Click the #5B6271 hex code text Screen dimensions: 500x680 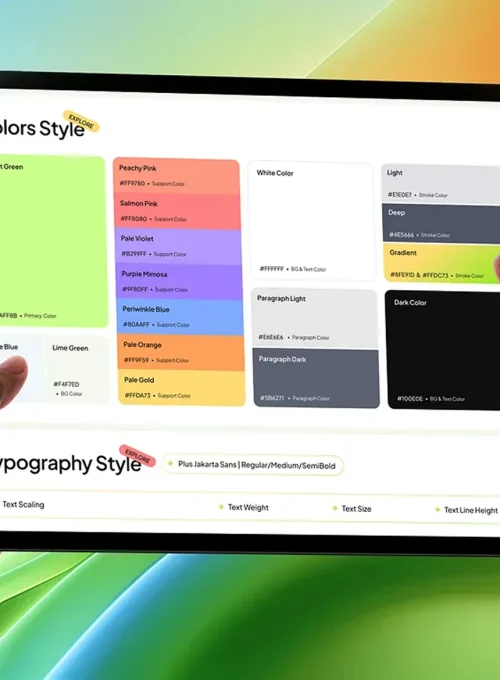coord(272,398)
